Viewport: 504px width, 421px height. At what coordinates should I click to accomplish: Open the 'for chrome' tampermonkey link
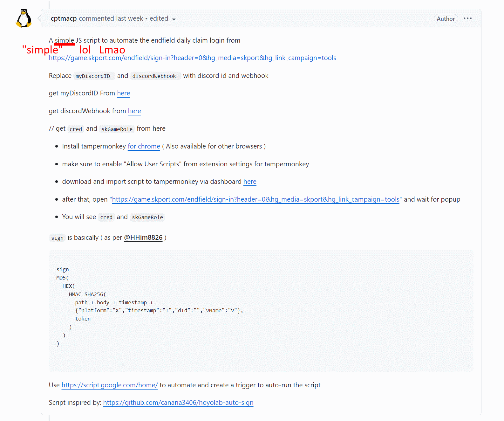pos(144,146)
